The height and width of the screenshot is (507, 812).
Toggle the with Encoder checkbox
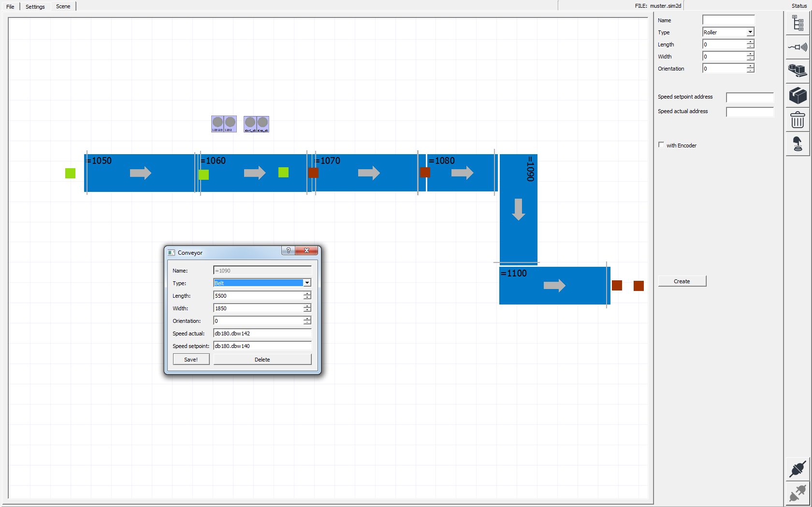coord(661,145)
